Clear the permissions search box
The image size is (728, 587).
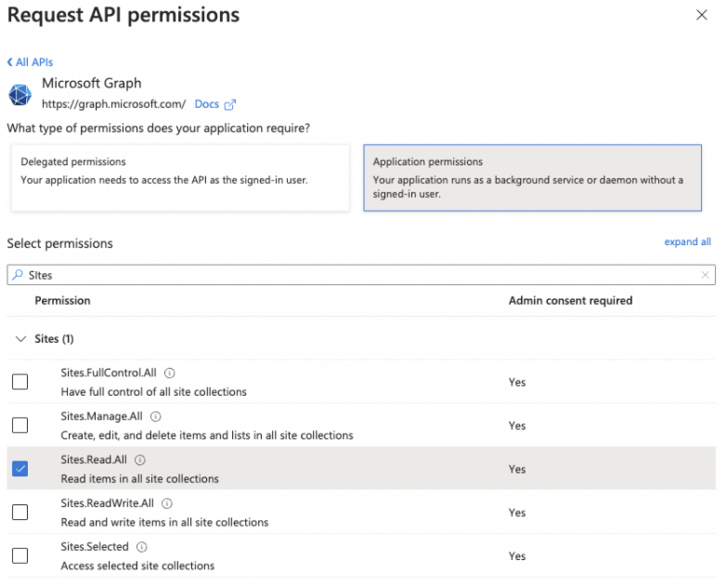click(x=706, y=275)
